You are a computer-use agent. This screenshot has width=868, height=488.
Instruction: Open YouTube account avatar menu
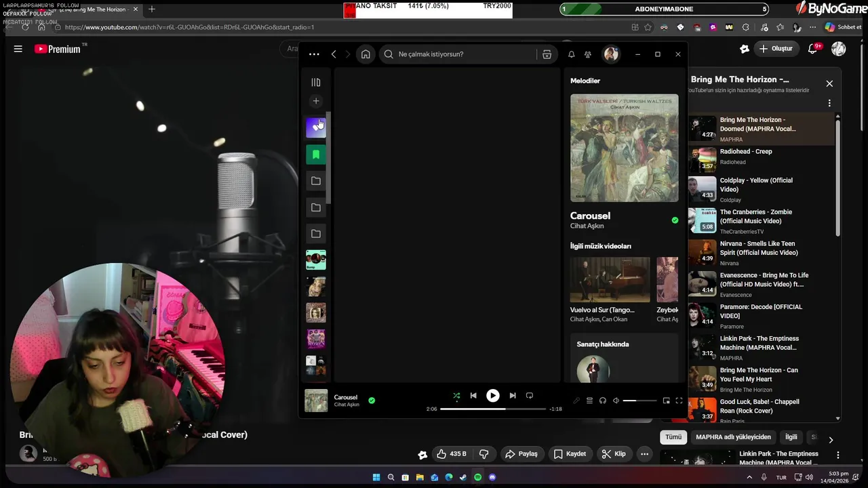point(839,49)
